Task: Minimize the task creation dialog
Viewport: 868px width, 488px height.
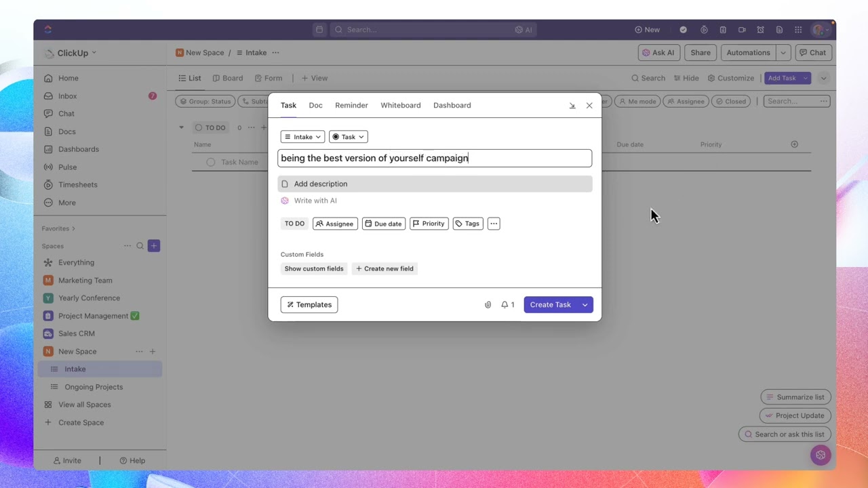Action: [572, 106]
